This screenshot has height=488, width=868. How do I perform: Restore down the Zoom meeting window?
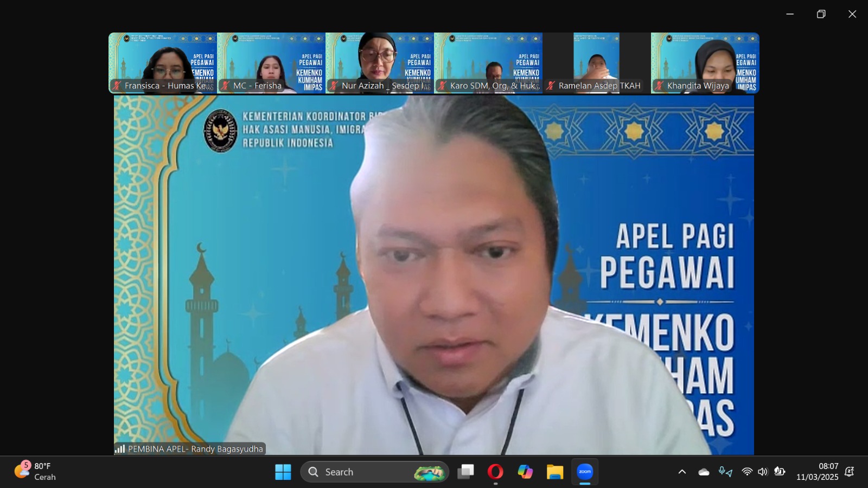(821, 14)
